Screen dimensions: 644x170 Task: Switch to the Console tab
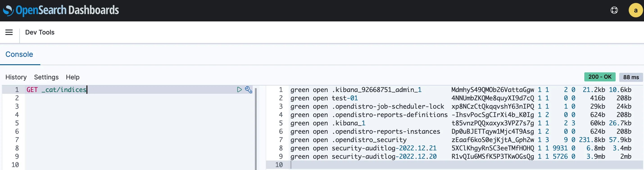[x=19, y=54]
